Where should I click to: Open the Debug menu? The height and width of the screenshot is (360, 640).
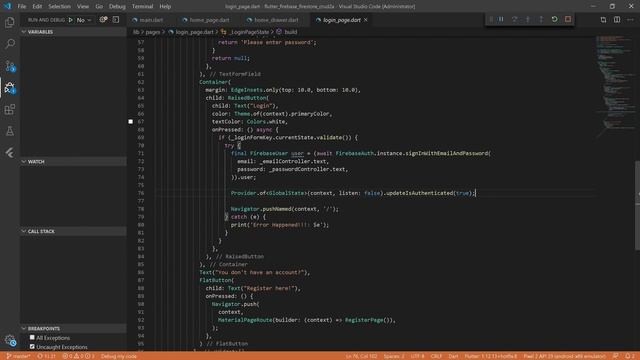117,6
